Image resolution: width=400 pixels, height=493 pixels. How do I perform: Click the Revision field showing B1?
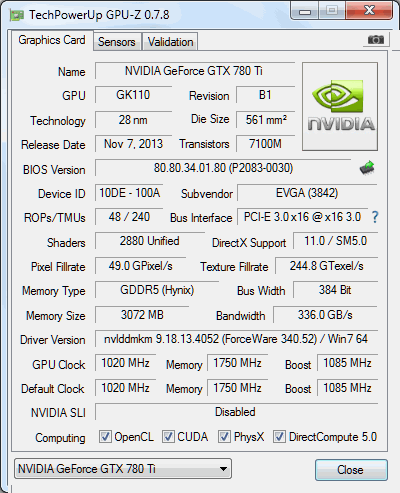pos(265,95)
